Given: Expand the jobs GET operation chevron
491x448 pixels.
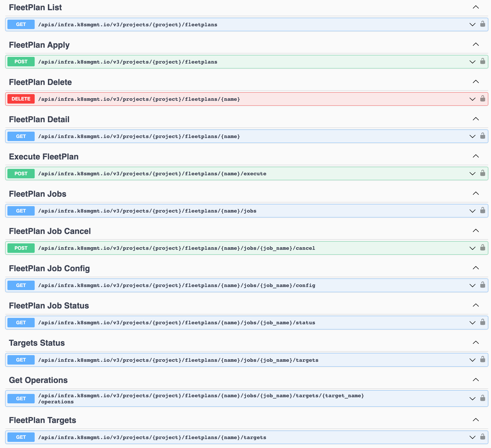Looking at the screenshot, I should click(x=472, y=211).
